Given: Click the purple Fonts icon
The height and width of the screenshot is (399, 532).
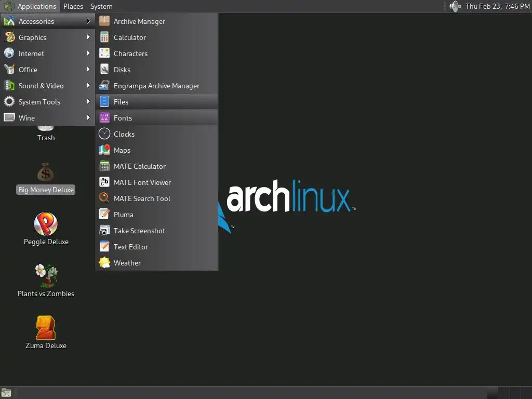Looking at the screenshot, I should coord(104,118).
